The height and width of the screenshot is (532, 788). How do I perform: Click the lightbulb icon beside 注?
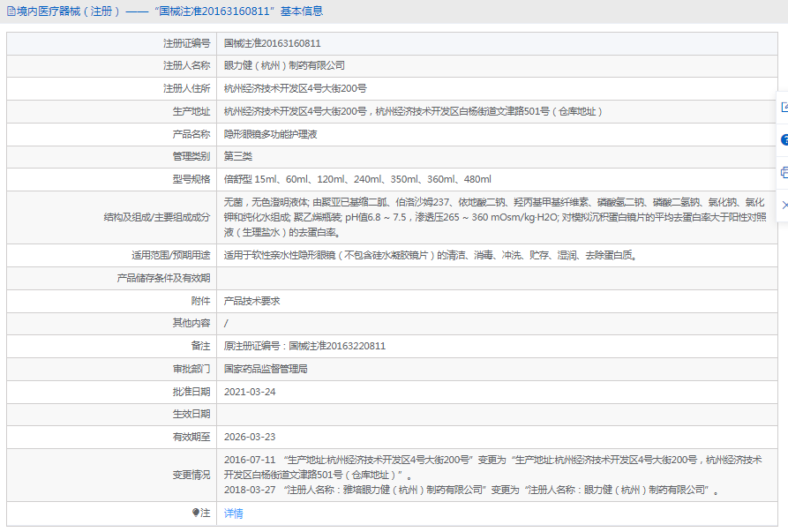pos(196,513)
